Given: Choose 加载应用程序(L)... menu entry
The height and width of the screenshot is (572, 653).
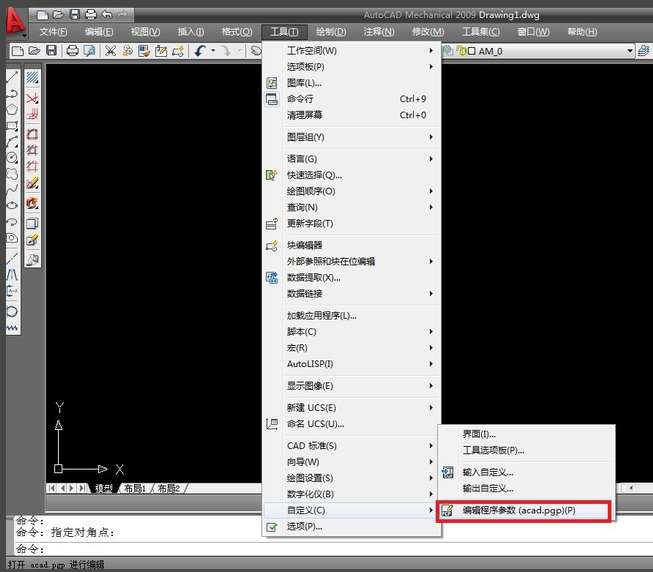Looking at the screenshot, I should coord(352,316).
